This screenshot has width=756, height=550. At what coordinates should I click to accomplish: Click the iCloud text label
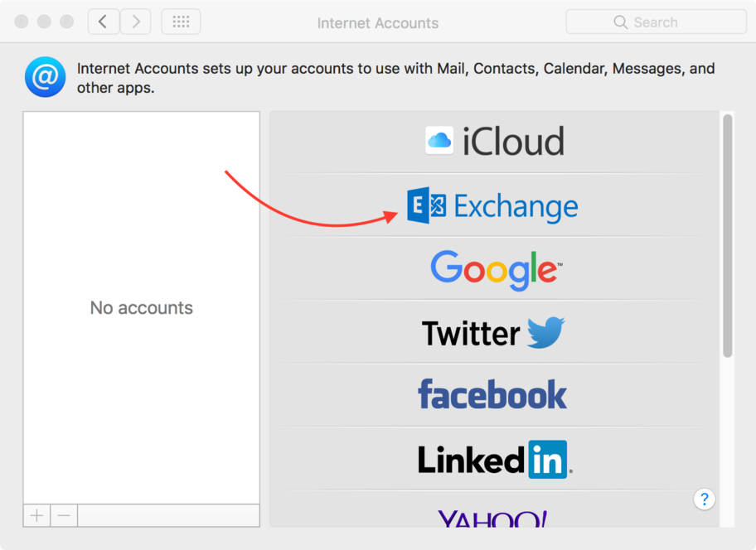[513, 142]
